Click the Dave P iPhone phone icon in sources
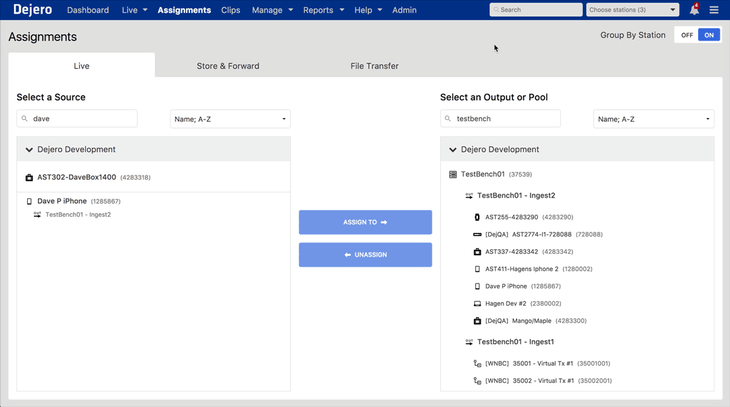This screenshot has height=407, width=730. 29,201
